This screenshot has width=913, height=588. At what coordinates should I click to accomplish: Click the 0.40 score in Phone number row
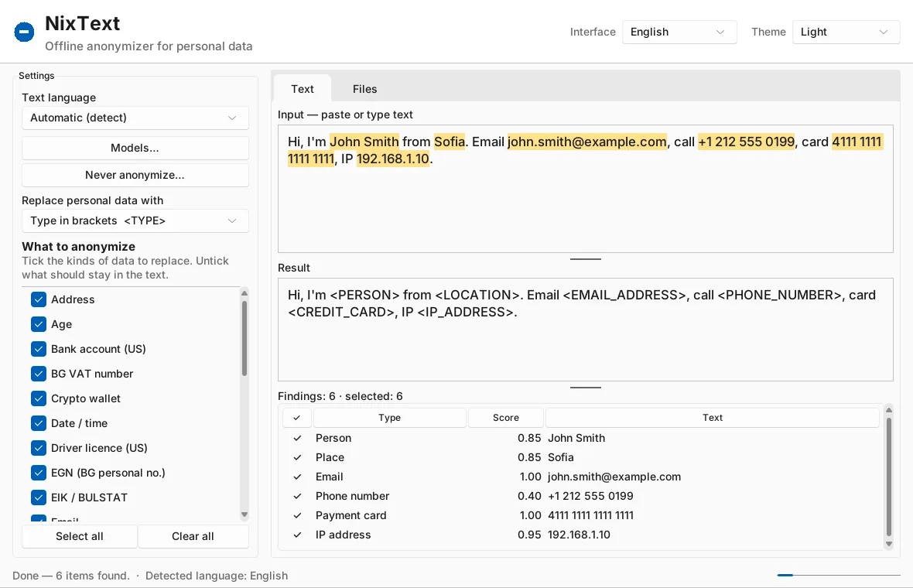[528, 496]
